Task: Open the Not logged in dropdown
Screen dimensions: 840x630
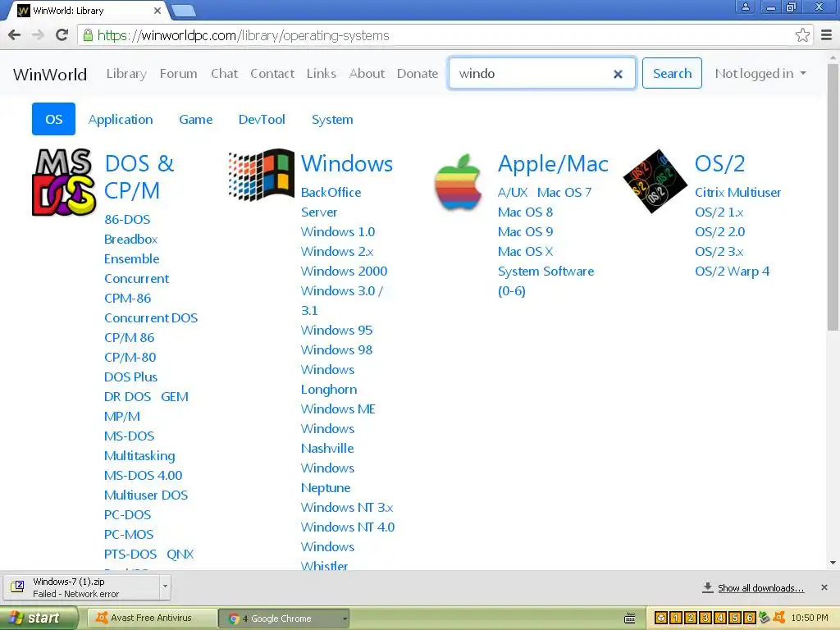Action: [760, 73]
